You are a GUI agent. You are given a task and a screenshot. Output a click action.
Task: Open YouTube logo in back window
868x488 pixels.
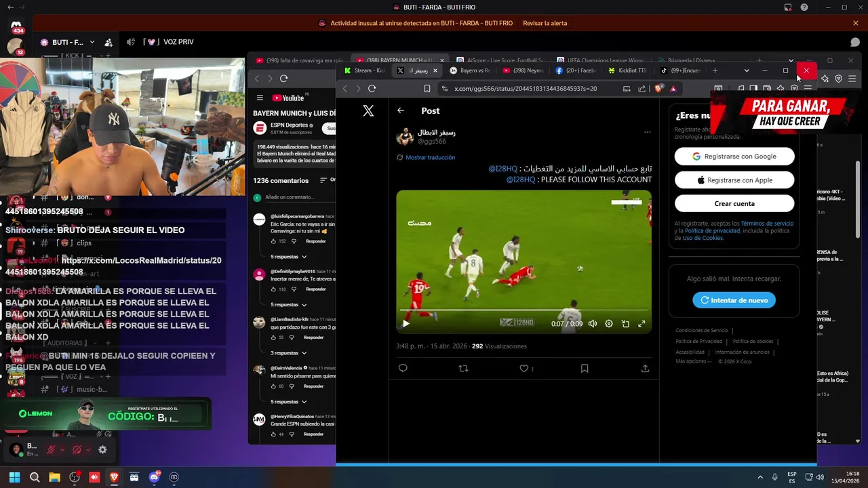288,98
